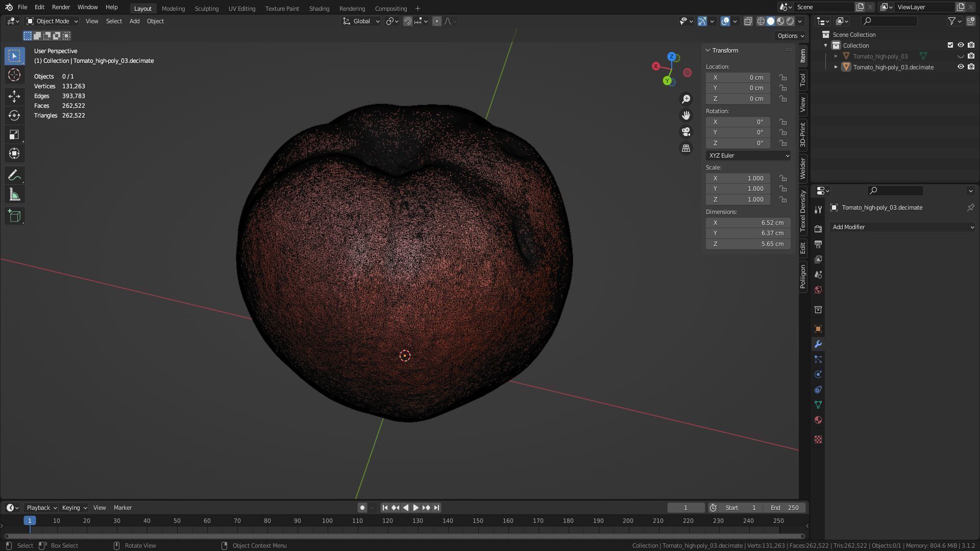Open the File menu
The height and width of the screenshot is (551, 980).
22,7
